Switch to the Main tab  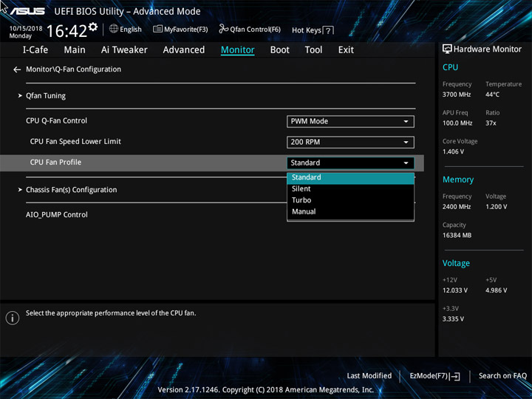point(75,50)
